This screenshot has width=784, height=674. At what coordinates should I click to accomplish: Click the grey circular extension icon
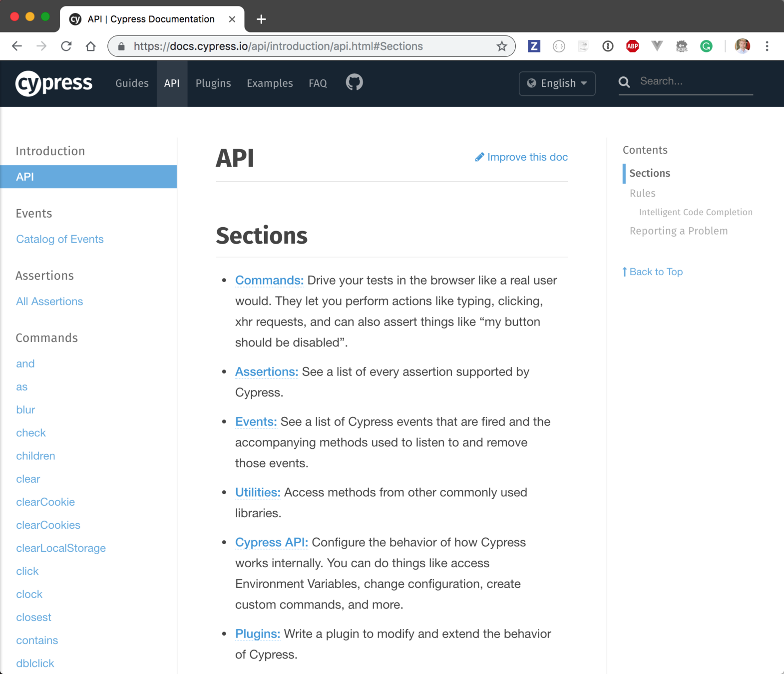point(559,46)
